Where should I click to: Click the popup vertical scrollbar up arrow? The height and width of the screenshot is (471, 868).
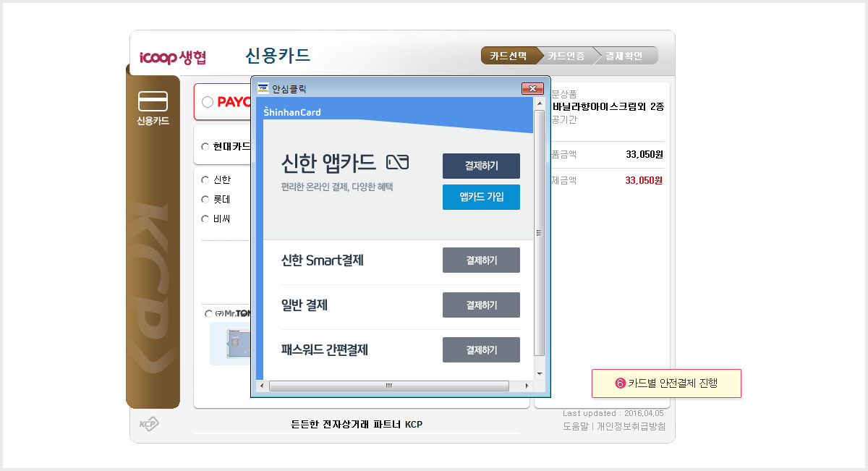pyautogui.click(x=539, y=103)
